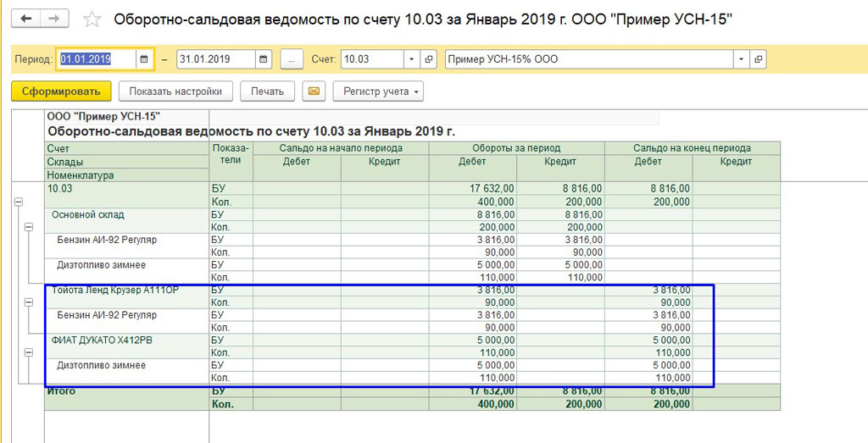The height and width of the screenshot is (443, 868).
Task: Open the Регистр учета dropdown menu
Action: [x=377, y=91]
